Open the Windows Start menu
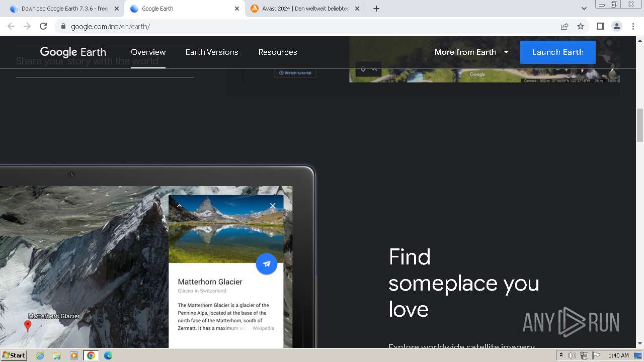Viewport: 644px width, 362px height. [14, 355]
